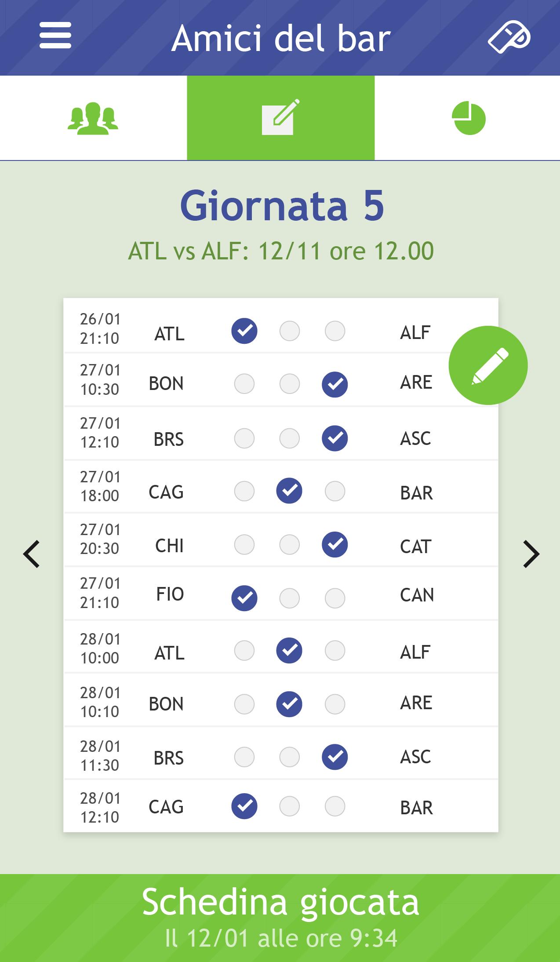The height and width of the screenshot is (962, 560).
Task: Tap the green pencil edit button
Action: coord(488,365)
